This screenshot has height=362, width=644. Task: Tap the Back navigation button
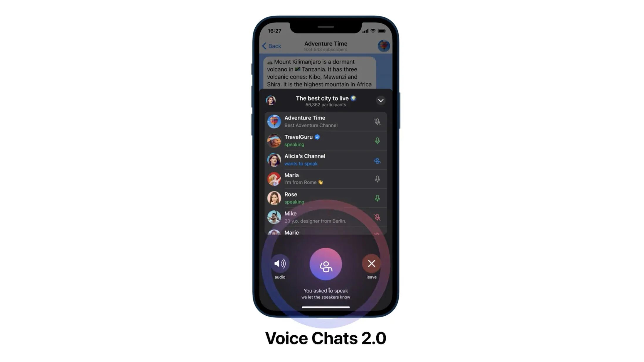point(272,46)
